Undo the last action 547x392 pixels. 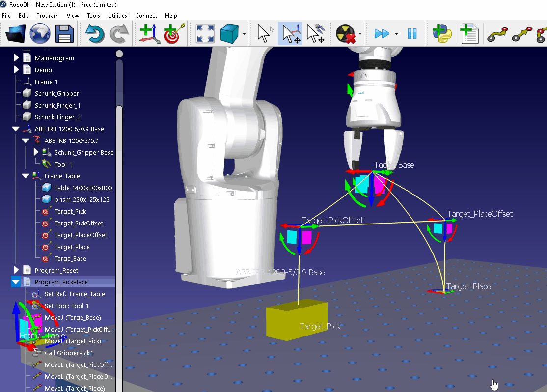click(95, 34)
